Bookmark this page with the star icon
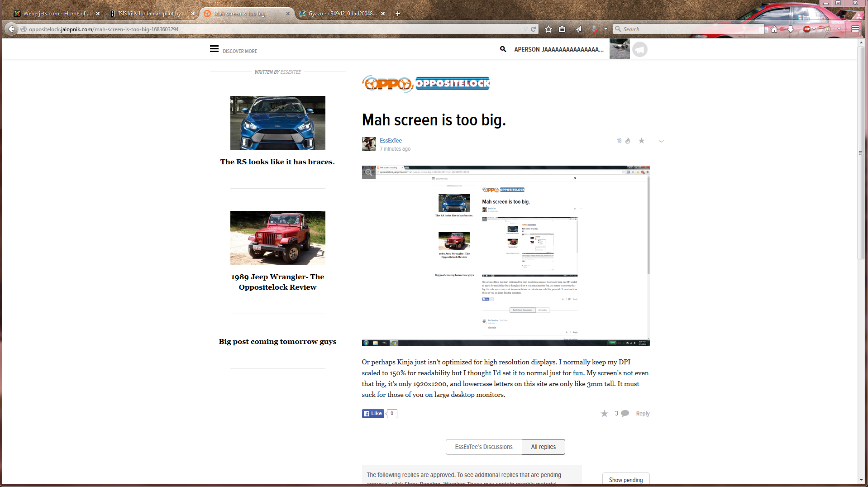868x487 pixels. [548, 29]
